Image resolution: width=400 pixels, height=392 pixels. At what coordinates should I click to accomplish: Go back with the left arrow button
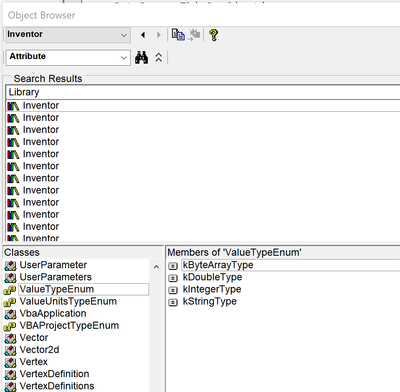[143, 35]
